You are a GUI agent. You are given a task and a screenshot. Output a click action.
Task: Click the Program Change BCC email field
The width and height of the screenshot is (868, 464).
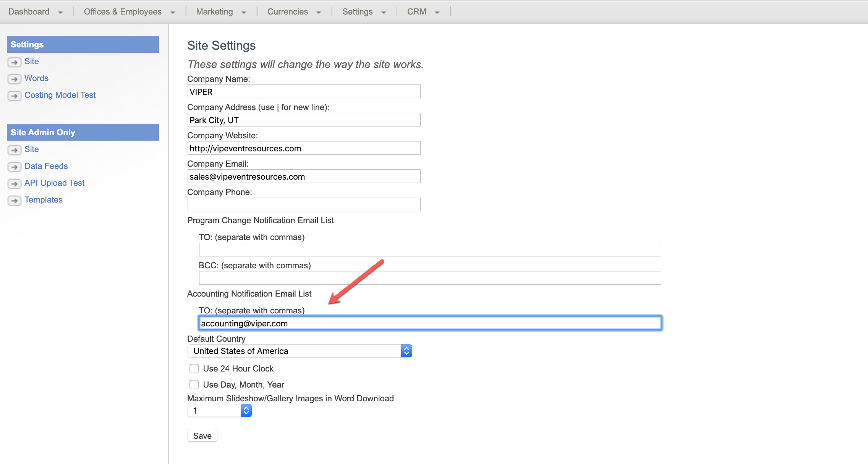tap(430, 278)
